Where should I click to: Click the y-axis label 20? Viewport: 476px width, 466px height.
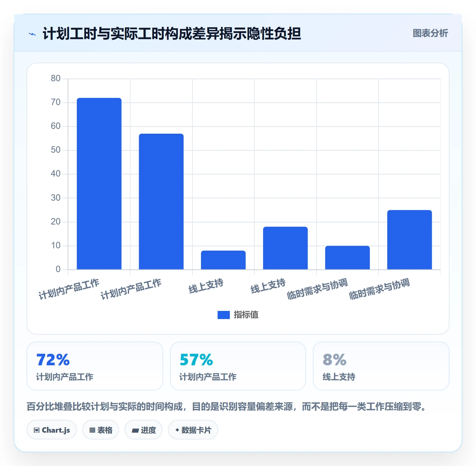55,222
